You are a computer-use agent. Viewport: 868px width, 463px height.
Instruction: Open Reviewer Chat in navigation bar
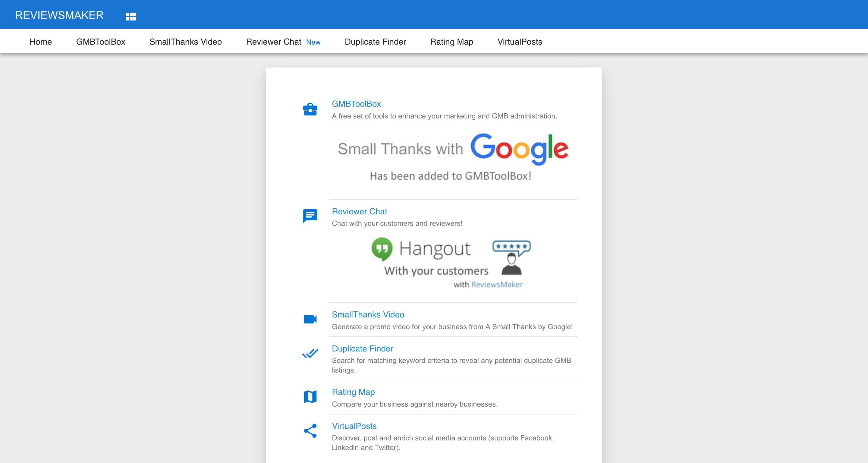[x=274, y=42]
